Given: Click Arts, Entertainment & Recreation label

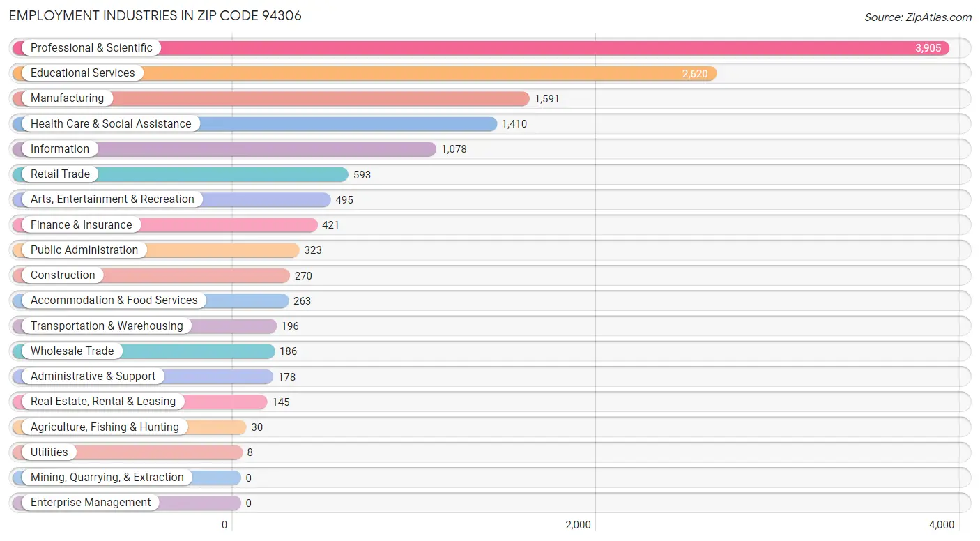Looking at the screenshot, I should [x=112, y=199].
